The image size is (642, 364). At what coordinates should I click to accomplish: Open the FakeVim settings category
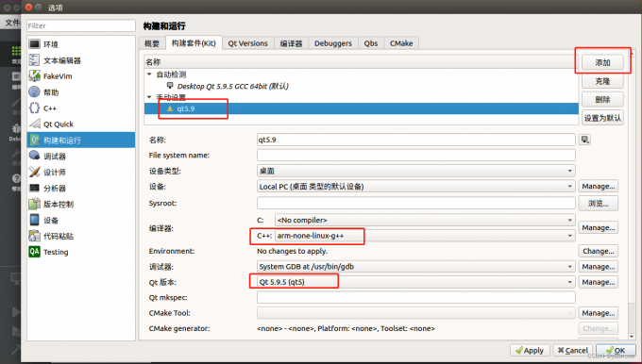coord(80,76)
